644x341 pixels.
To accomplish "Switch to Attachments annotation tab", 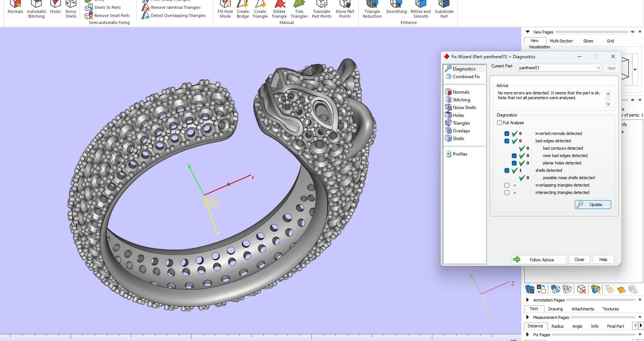I will 583,309.
